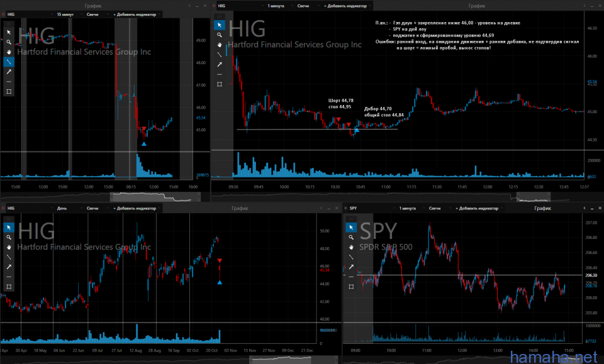Expand 'Свечи' chart type dropdown in SPY chart

439,208
